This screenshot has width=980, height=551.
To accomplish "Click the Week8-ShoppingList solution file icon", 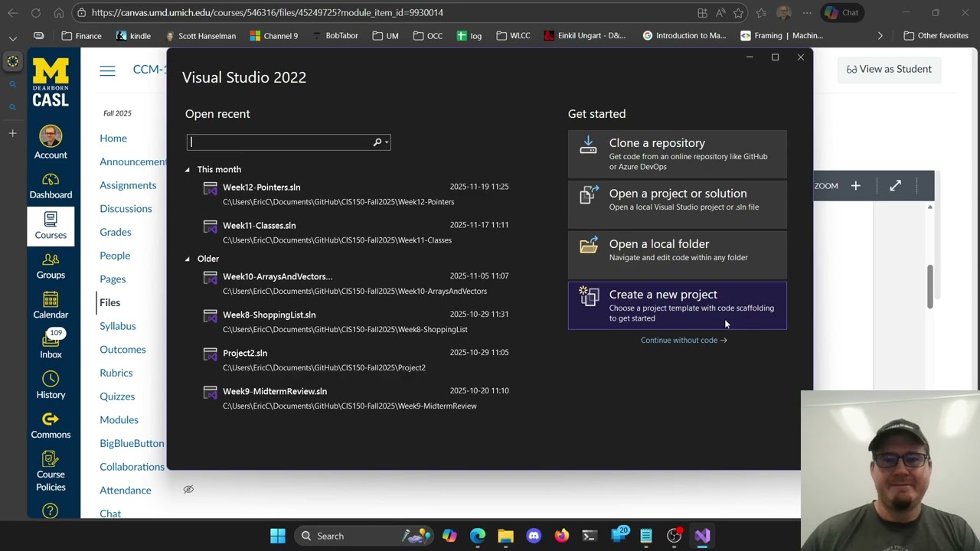I will pyautogui.click(x=210, y=316).
